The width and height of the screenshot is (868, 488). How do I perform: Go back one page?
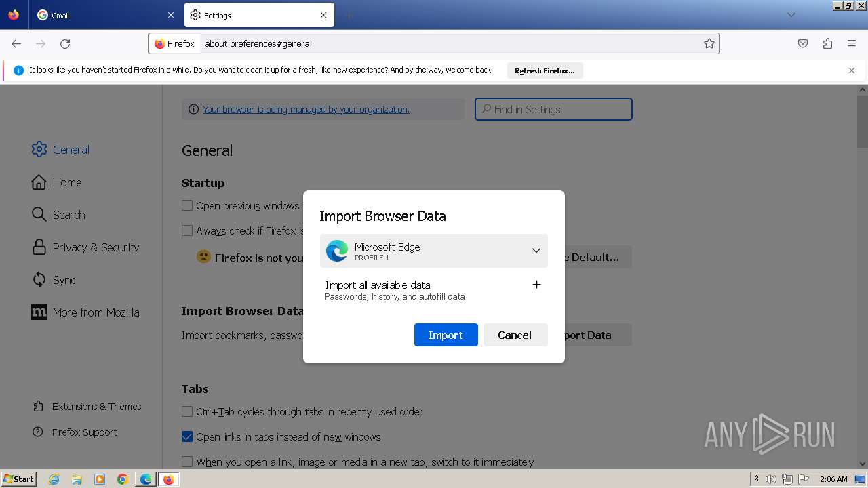click(16, 43)
